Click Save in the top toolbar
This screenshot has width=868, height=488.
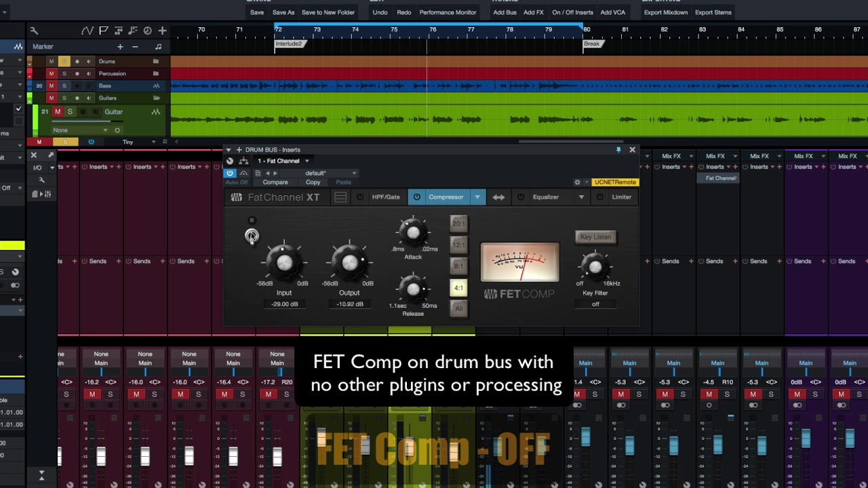(x=257, y=12)
